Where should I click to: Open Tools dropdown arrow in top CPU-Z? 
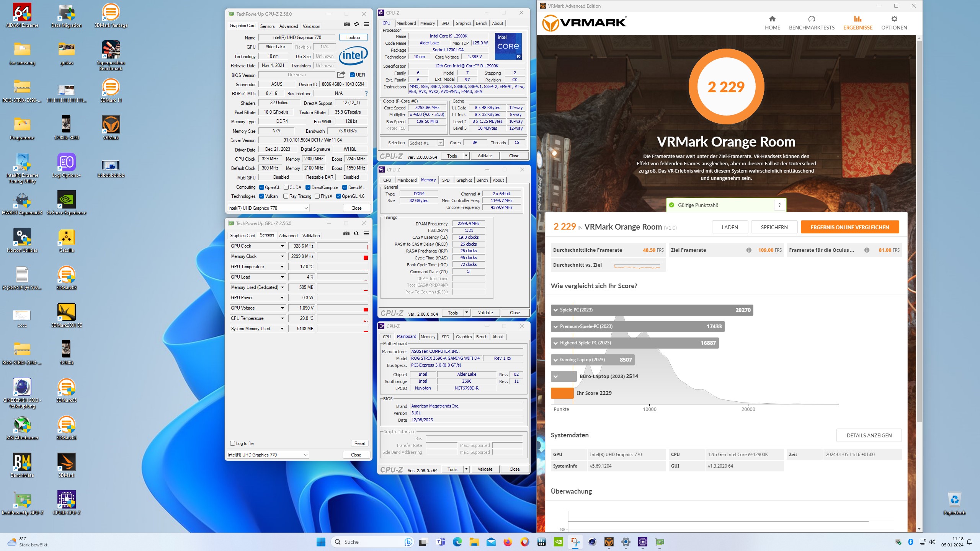466,156
